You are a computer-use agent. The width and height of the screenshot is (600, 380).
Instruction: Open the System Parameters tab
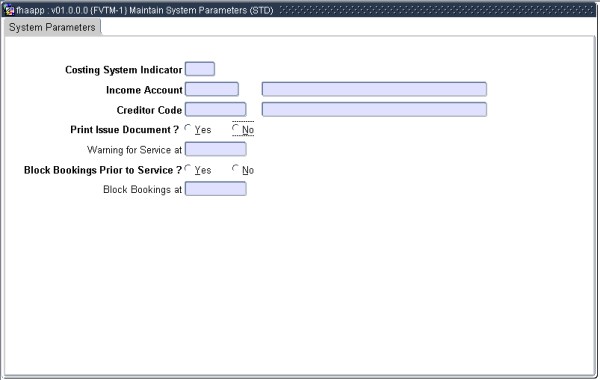tap(52, 28)
